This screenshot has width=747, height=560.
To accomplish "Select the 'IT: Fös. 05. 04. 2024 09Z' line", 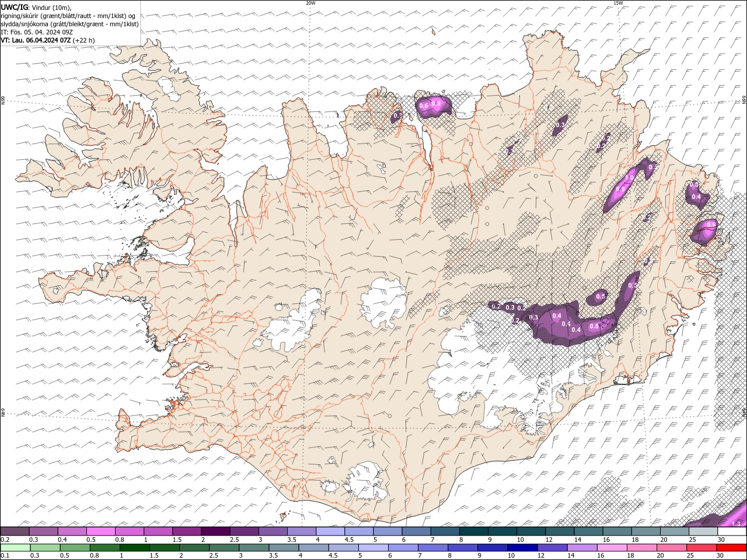I will [x=36, y=32].
